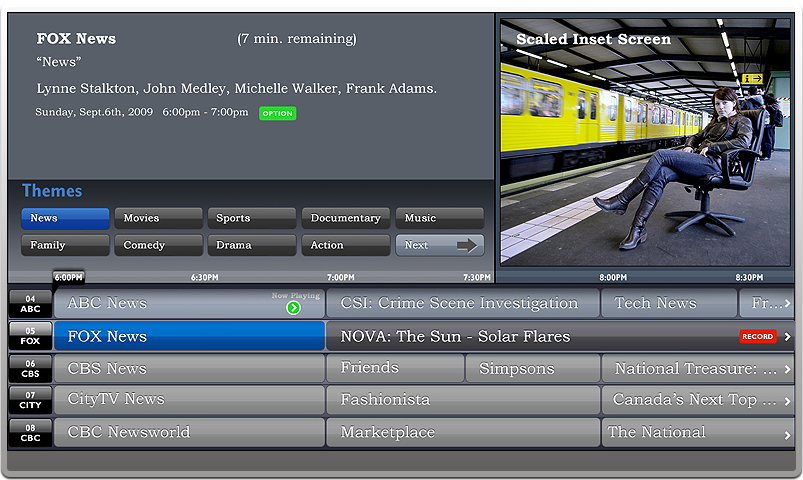803x480 pixels.
Task: Select Friends program cell
Action: pos(395,369)
